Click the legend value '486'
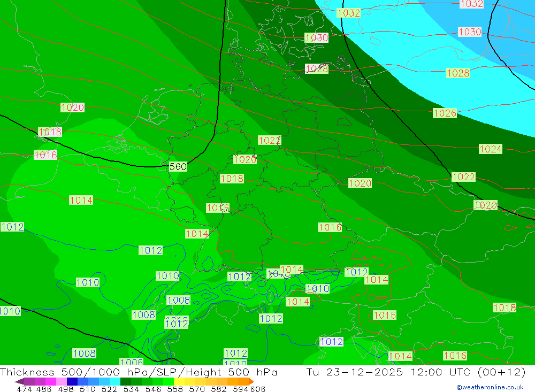The height and width of the screenshot is (392, 535). (43, 389)
